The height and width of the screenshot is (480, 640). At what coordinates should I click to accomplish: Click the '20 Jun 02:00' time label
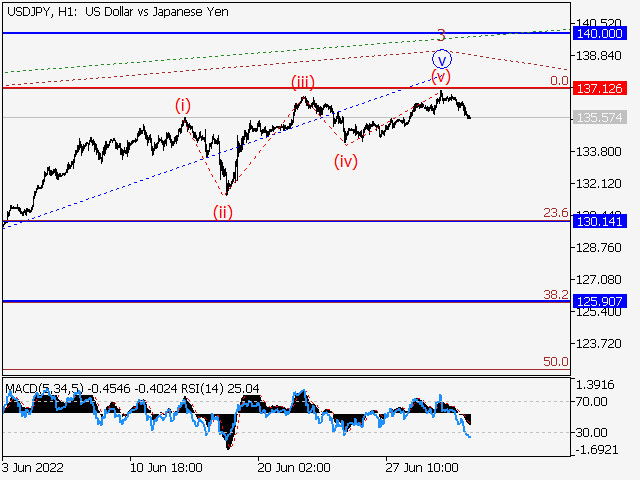click(294, 467)
